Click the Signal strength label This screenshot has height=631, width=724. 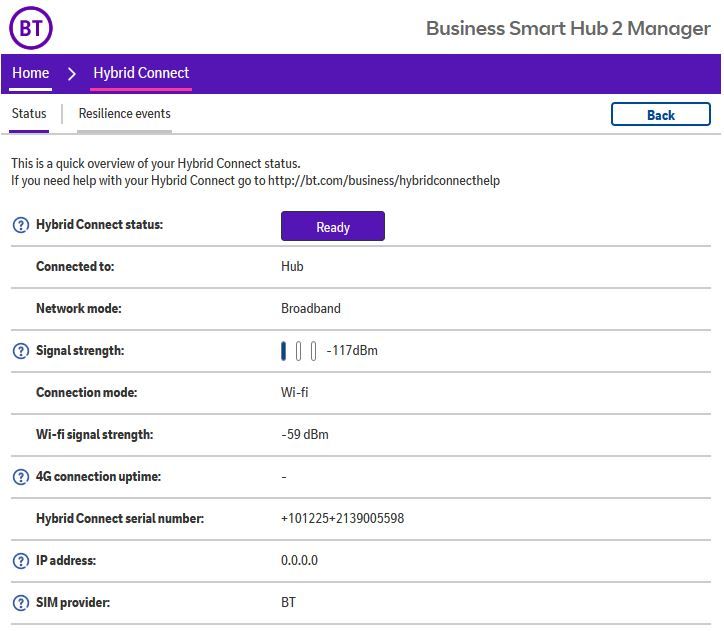[80, 351]
